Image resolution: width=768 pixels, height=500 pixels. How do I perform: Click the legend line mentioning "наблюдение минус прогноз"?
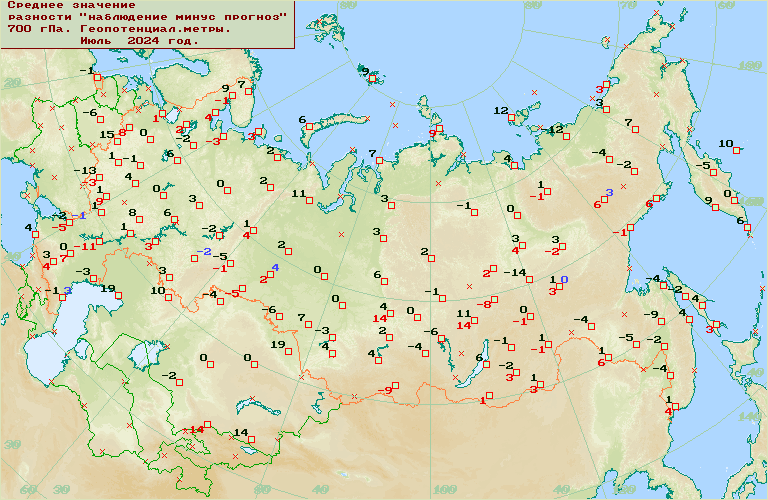147,17
